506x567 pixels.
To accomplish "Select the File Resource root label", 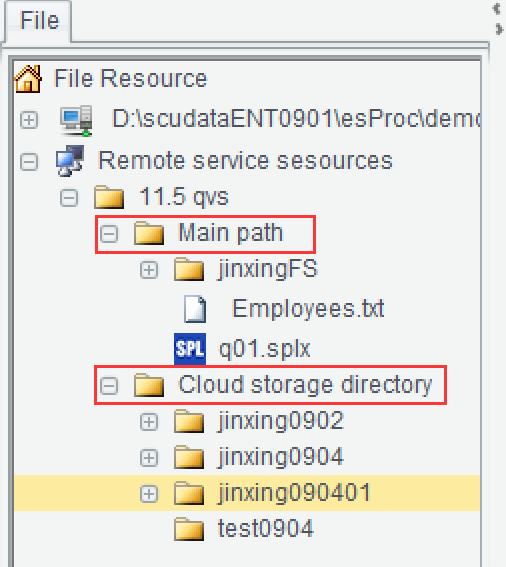I will click(130, 78).
